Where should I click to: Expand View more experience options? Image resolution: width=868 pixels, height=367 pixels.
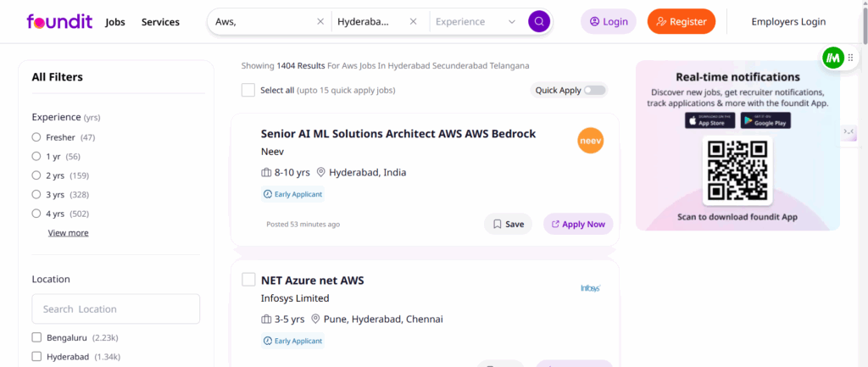[x=68, y=233]
